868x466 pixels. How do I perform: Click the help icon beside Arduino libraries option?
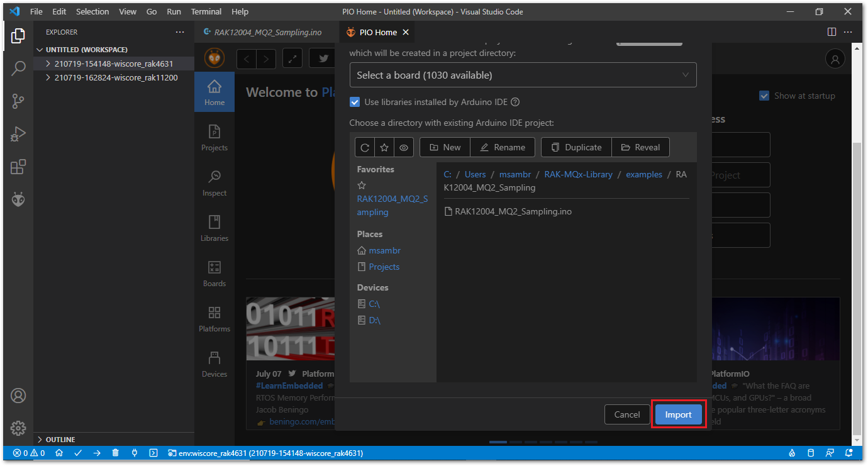tap(515, 102)
